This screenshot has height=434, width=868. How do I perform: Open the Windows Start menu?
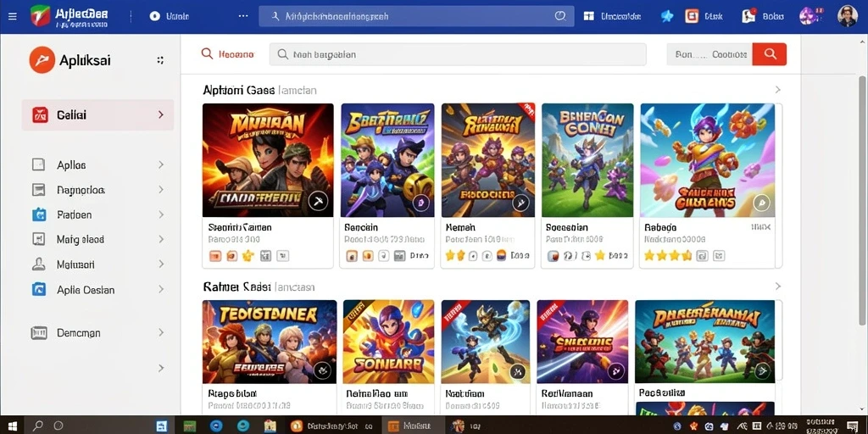click(x=12, y=426)
